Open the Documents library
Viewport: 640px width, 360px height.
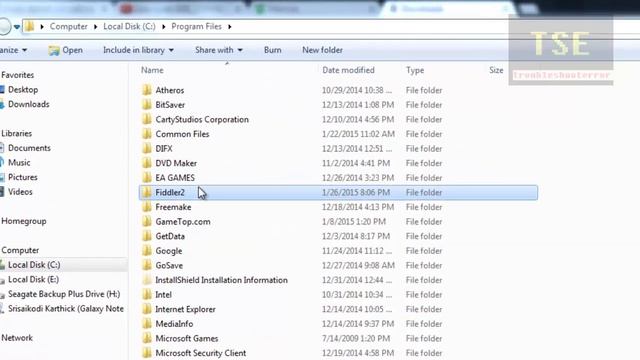click(x=29, y=148)
